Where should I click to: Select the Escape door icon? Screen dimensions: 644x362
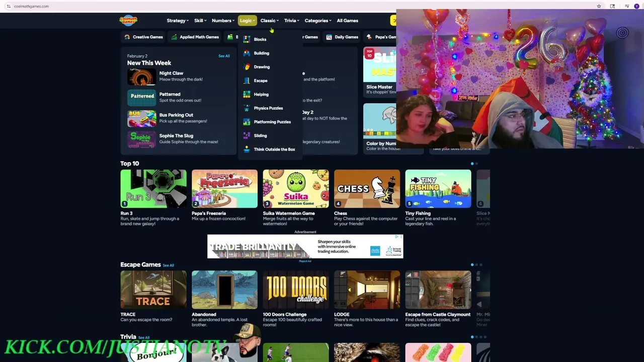[x=247, y=80]
